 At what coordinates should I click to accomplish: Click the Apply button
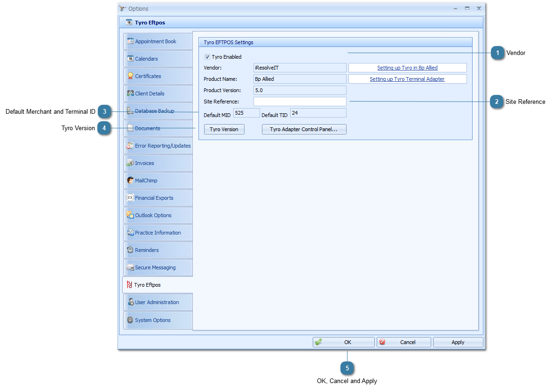tap(458, 342)
